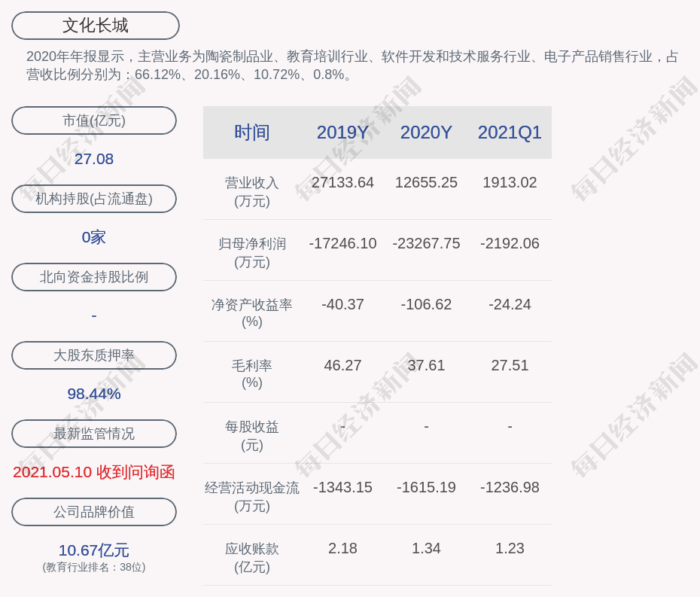Click the 净资产收益率(%) row label

(x=252, y=313)
